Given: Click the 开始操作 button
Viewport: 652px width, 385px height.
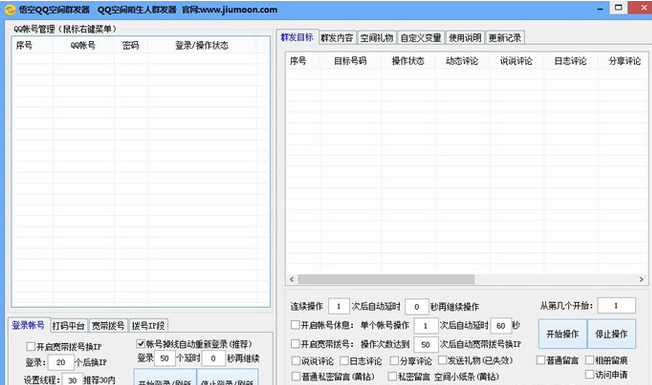Looking at the screenshot, I should [x=562, y=334].
